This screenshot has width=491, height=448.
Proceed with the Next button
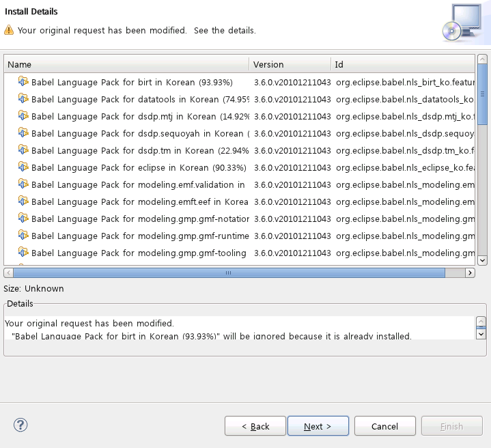click(318, 426)
